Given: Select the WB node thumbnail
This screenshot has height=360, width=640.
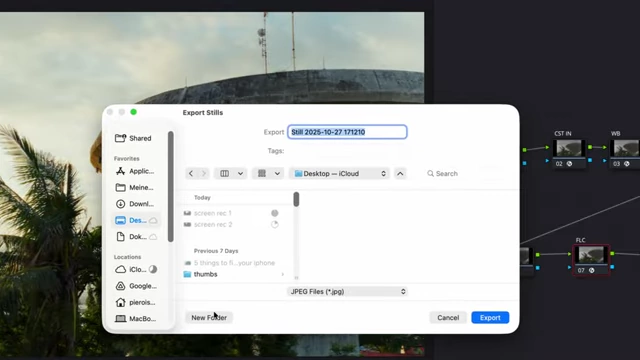Looking at the screenshot, I should coord(625,148).
